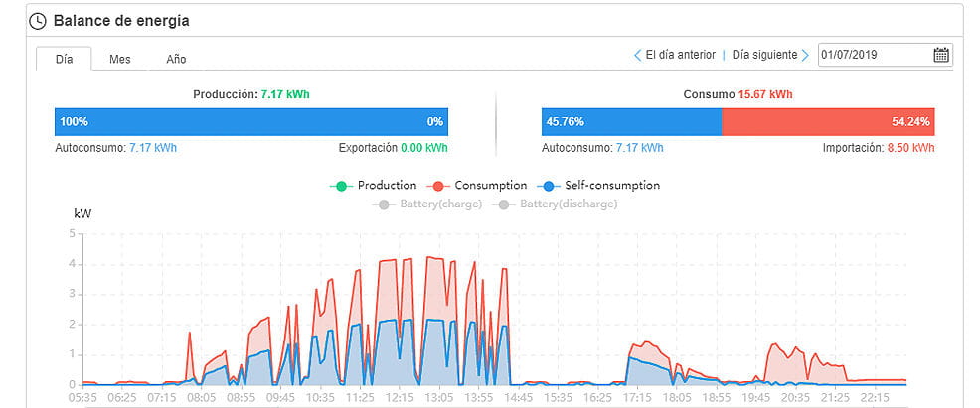This screenshot has height=408, width=980.
Task: Click the left chevron for previous day
Action: pyautogui.click(x=637, y=56)
